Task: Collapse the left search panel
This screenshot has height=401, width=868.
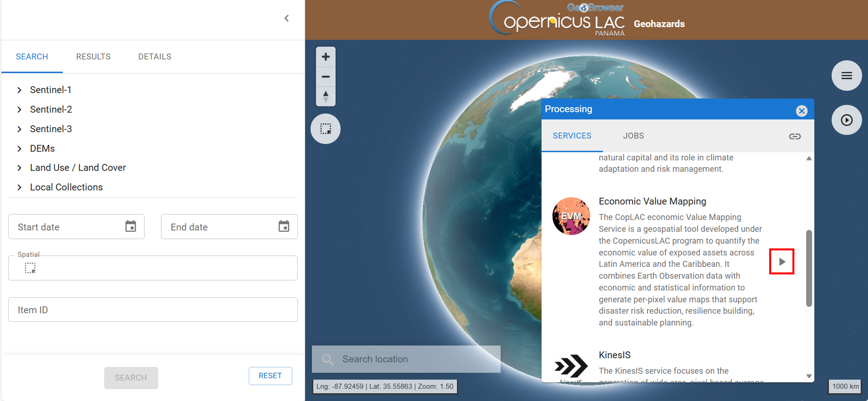Action: coord(286,18)
